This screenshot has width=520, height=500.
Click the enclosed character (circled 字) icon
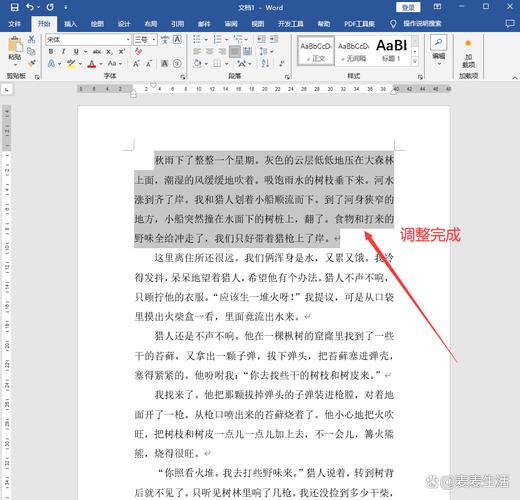point(177,63)
